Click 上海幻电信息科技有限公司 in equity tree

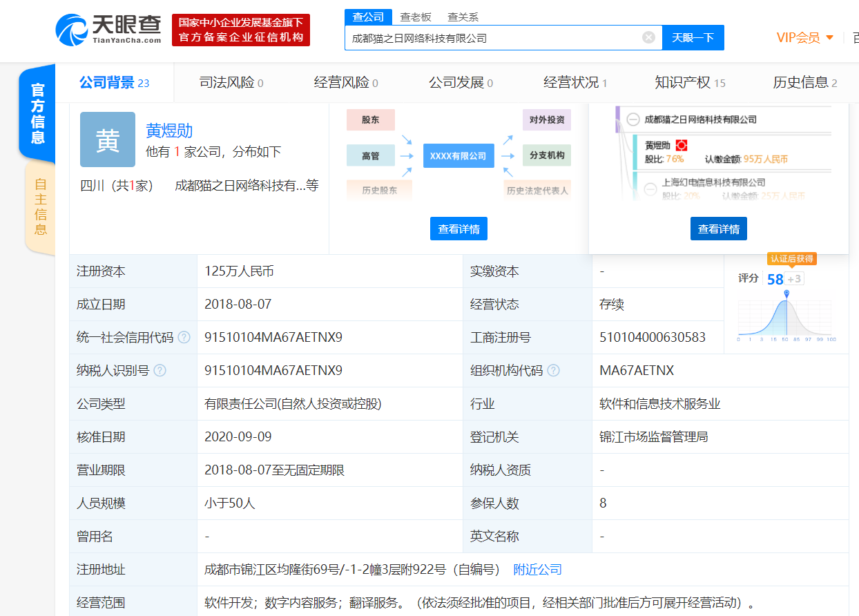click(713, 182)
